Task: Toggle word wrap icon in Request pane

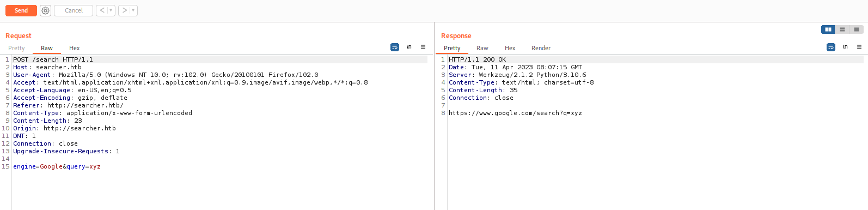Action: click(x=395, y=47)
